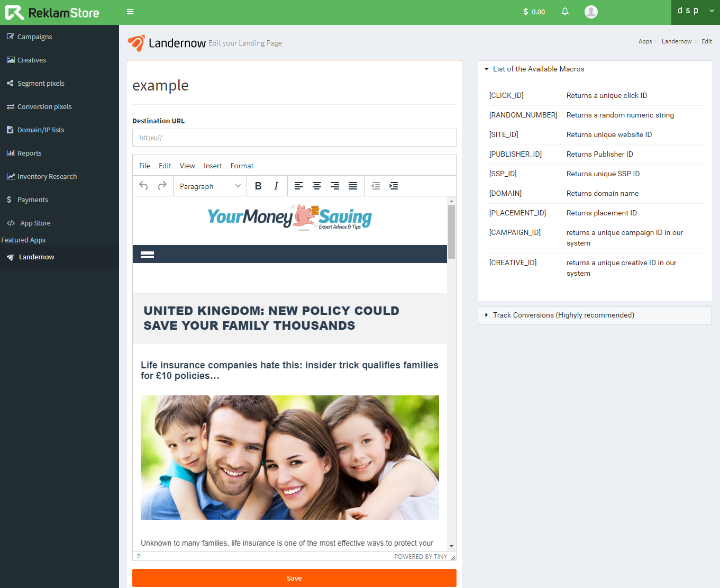720x588 pixels.
Task: Toggle bold formatting
Action: coord(258,186)
